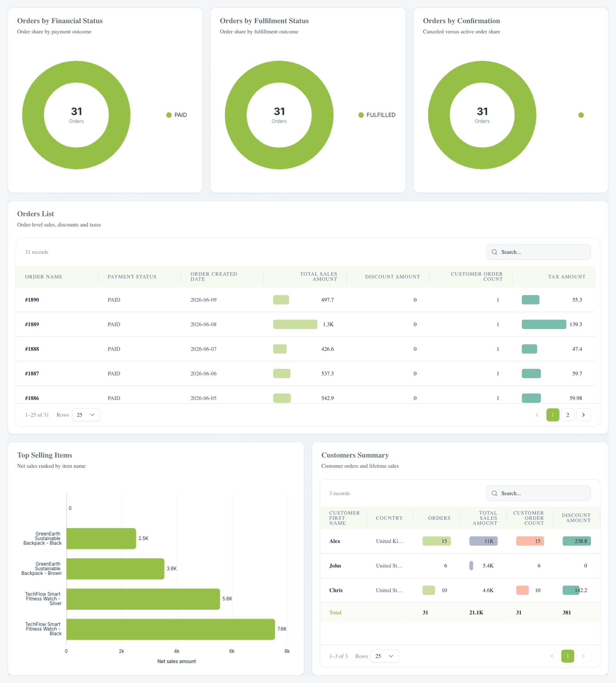Click total sales sum 21.1K

[476, 613]
